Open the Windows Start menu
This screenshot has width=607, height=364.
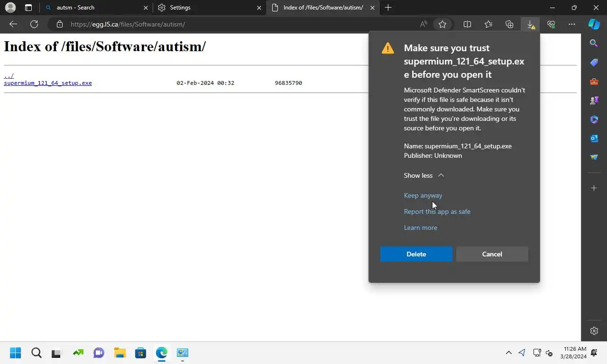tap(15, 353)
